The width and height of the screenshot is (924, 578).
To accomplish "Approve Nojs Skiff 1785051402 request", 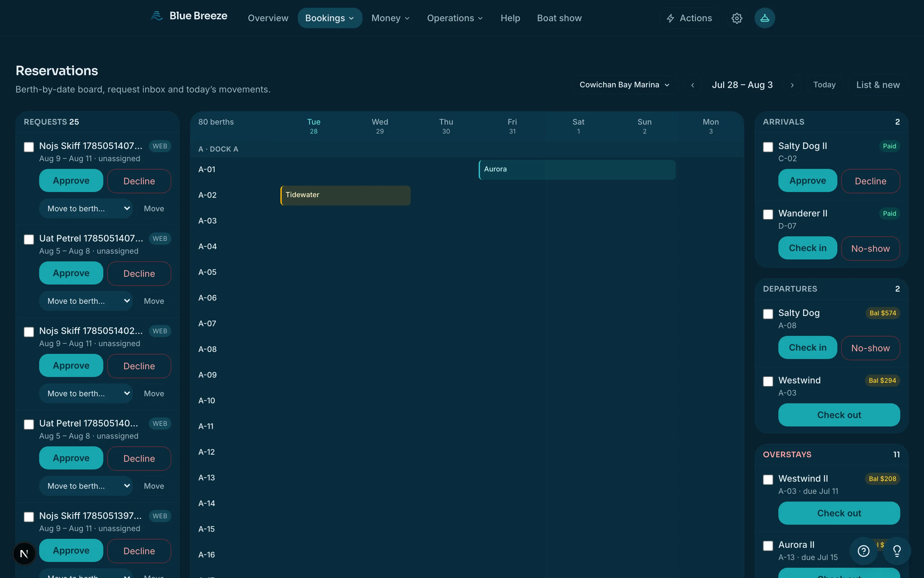I will 71,365.
